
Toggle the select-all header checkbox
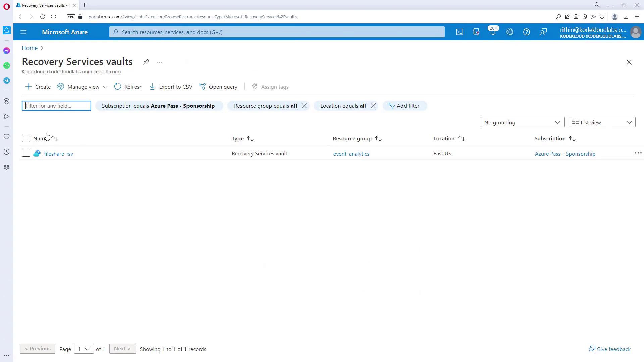26,138
